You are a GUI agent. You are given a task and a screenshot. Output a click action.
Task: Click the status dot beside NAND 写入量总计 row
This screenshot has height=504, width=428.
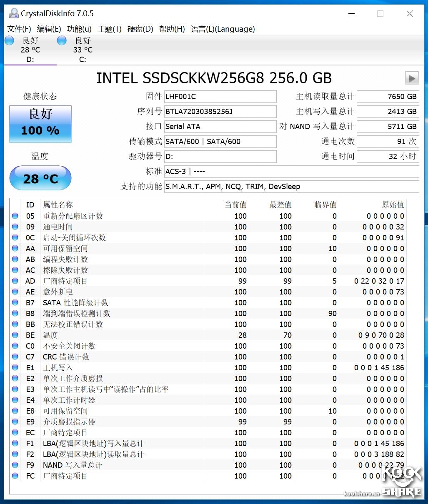[15, 465]
